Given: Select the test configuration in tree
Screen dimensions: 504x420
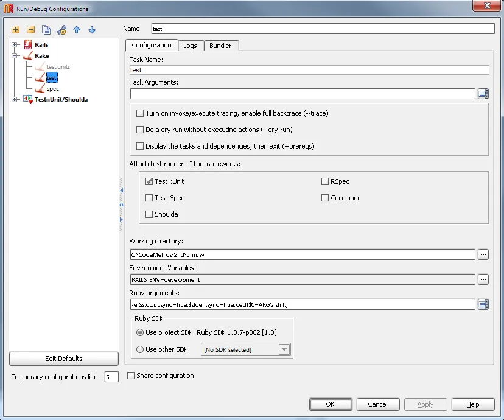Looking at the screenshot, I should [51, 78].
